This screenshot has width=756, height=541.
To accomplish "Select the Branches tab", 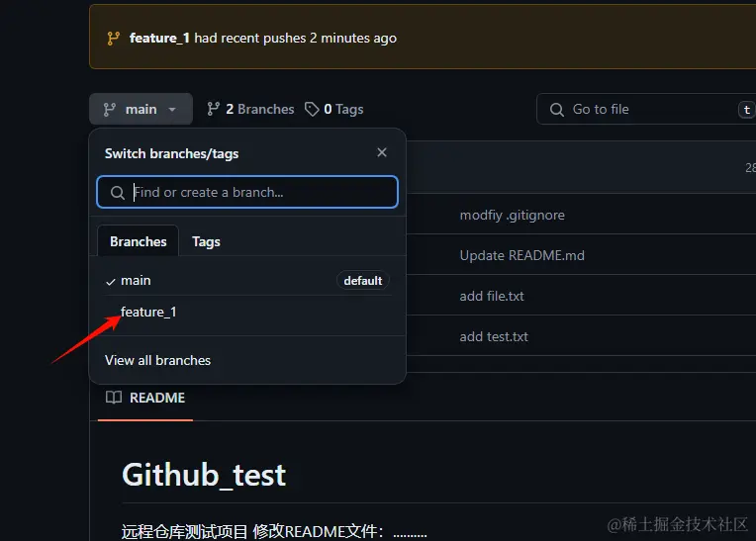I will point(138,241).
